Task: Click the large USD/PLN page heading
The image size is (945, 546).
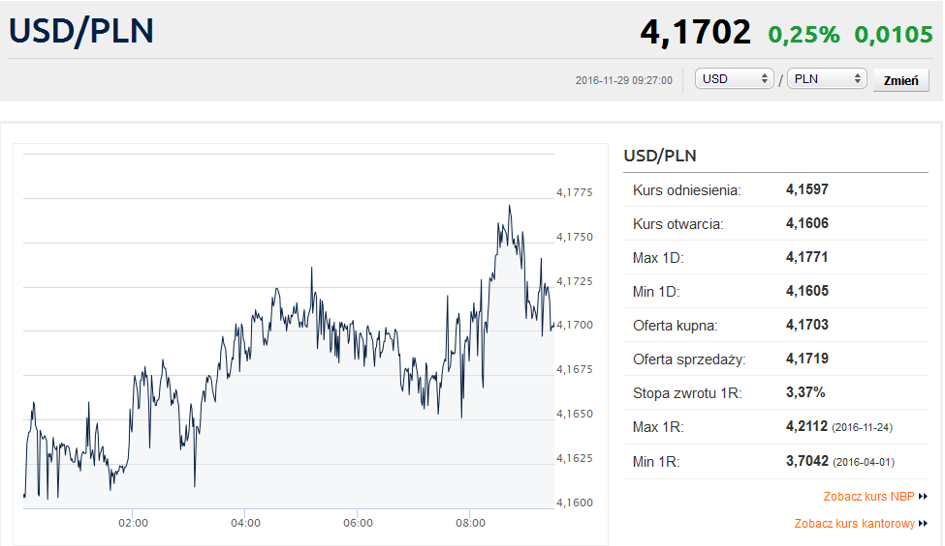Action: tap(81, 31)
